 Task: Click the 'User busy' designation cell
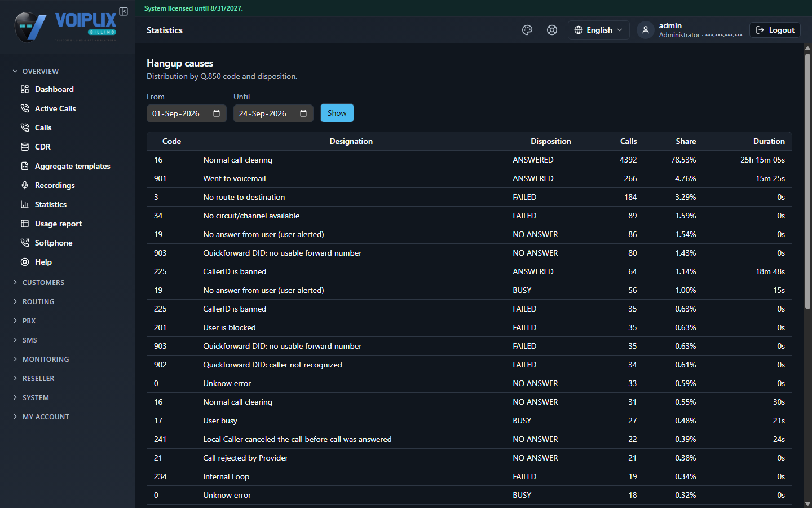coord(220,421)
